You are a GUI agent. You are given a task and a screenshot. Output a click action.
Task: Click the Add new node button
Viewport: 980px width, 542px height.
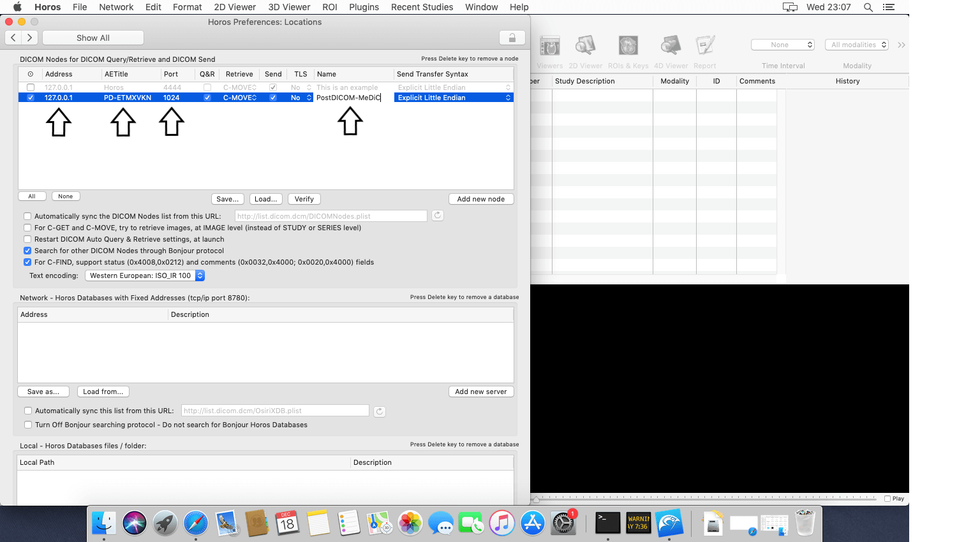click(x=480, y=199)
